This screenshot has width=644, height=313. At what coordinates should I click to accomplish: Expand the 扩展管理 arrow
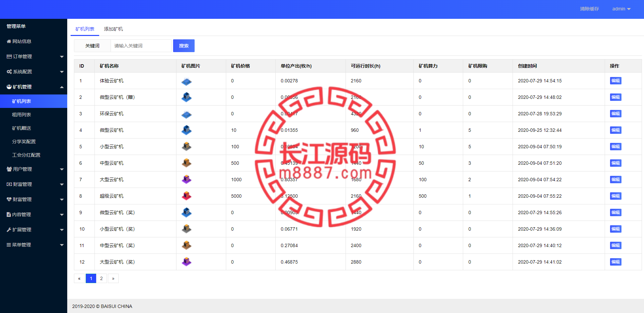[x=62, y=230]
